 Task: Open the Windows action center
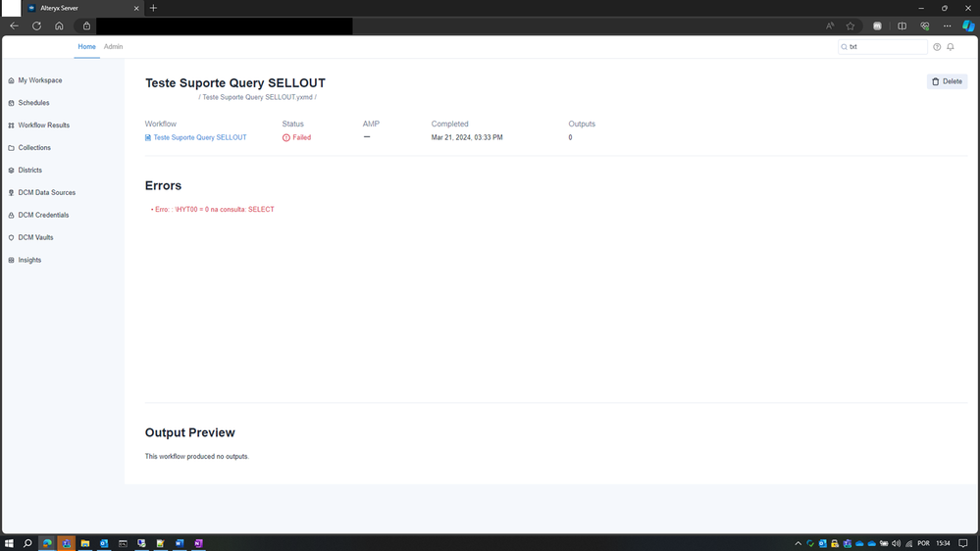click(x=963, y=543)
